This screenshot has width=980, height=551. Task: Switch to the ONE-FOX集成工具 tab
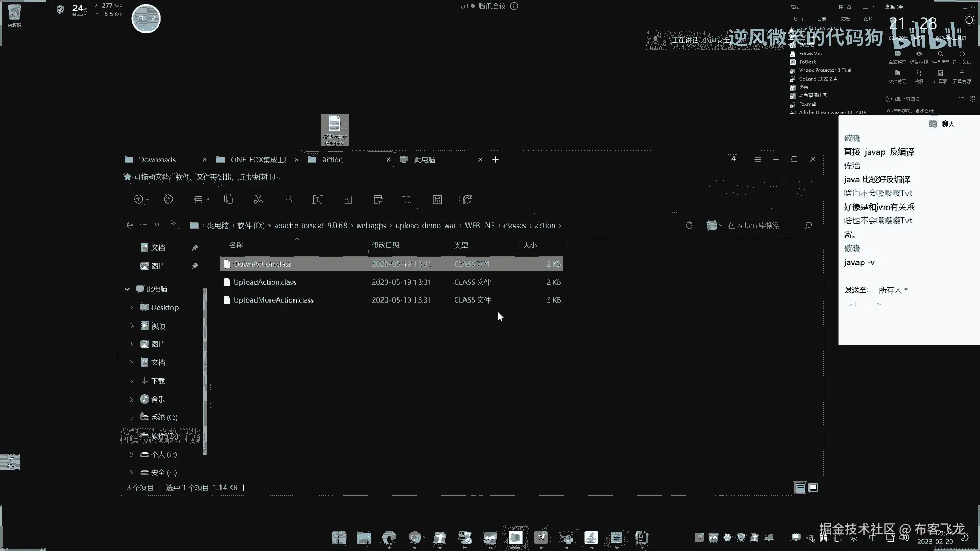[258, 160]
